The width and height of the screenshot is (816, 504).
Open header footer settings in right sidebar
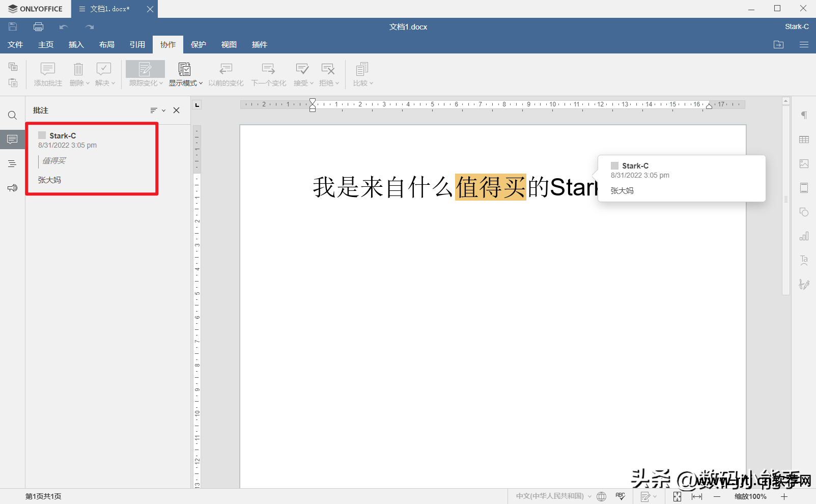pos(804,188)
